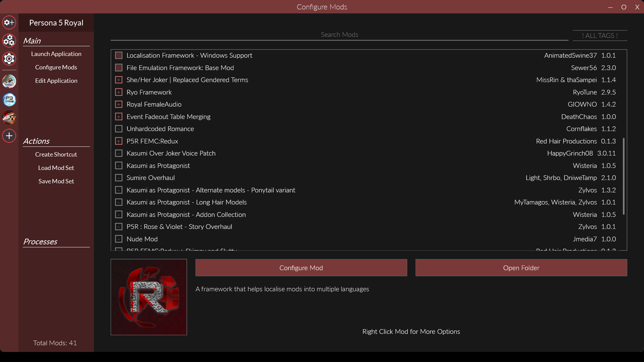Click the mod list vertical scrollbar
644x362 pixels.
coord(624,176)
